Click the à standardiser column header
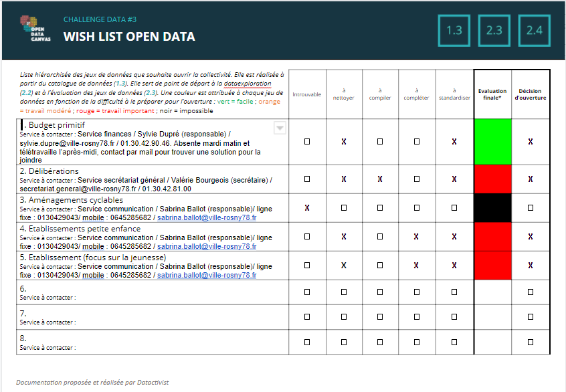566x392 pixels. (x=454, y=94)
